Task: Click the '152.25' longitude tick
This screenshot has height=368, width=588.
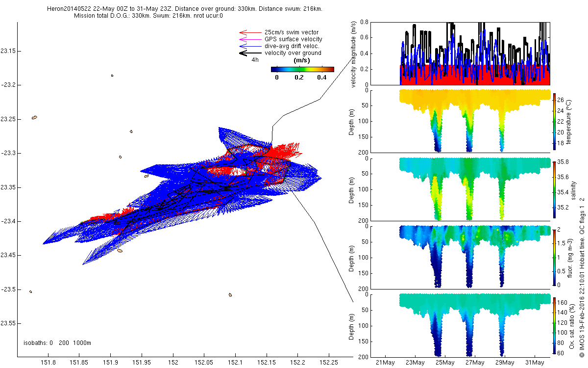Action: 329,363
